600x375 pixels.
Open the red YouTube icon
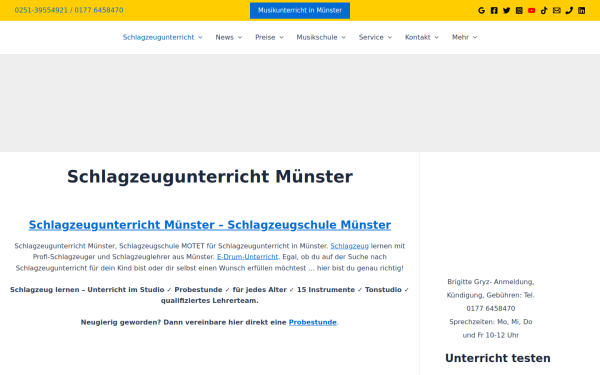click(532, 11)
